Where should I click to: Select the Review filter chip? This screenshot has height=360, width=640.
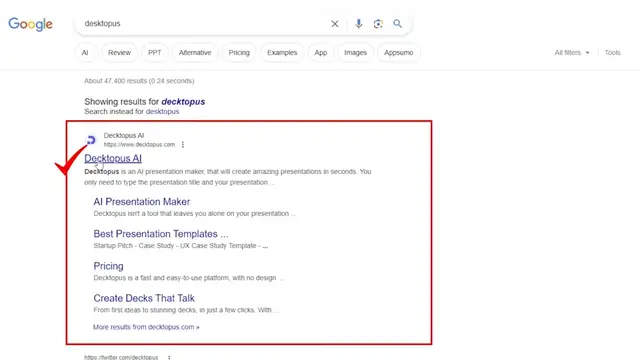[119, 53]
